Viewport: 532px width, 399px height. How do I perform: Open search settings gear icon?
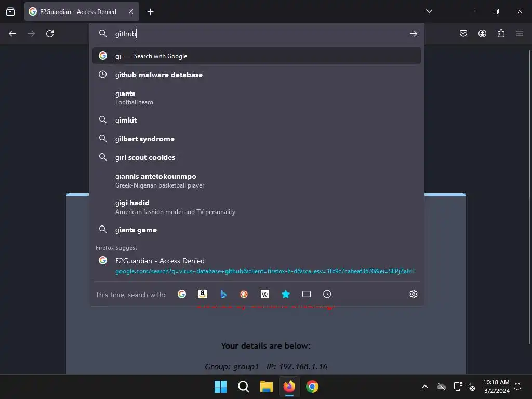(x=413, y=294)
